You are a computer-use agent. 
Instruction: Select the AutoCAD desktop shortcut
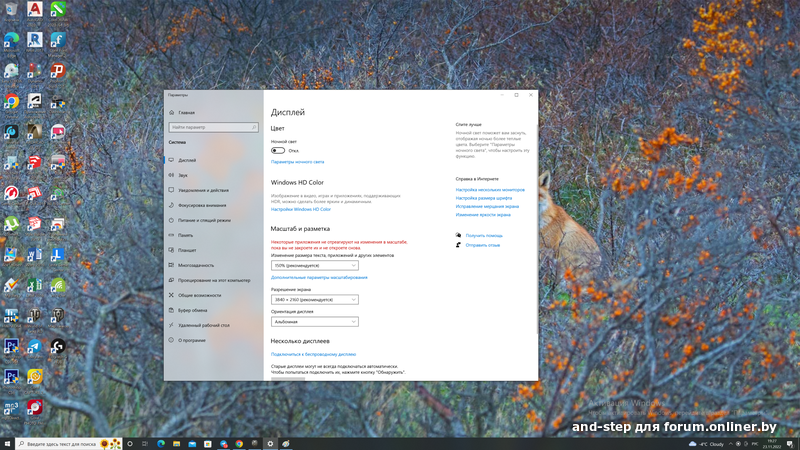click(35, 11)
